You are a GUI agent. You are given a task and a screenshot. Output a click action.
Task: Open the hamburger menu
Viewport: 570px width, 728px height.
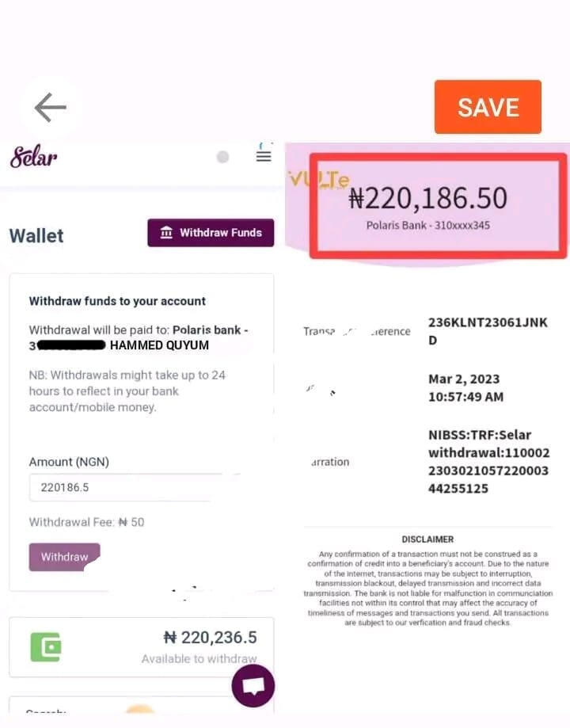tap(264, 155)
